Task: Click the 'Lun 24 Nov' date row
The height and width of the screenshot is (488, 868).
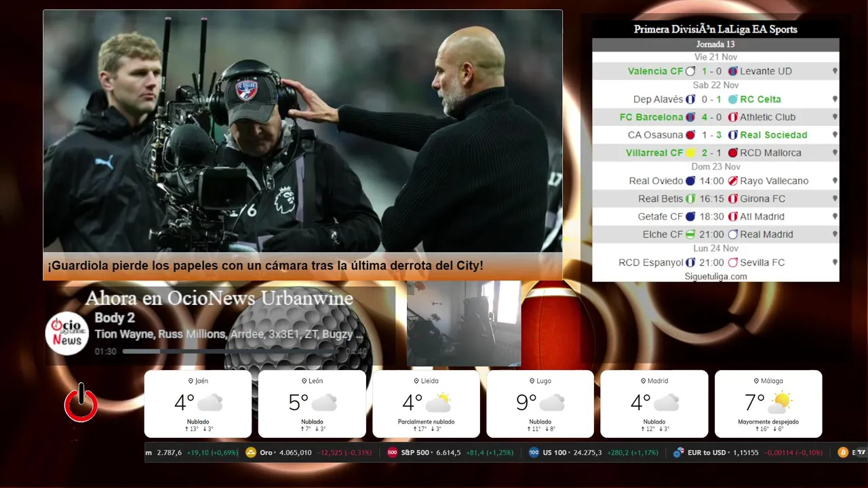Action: pos(715,248)
